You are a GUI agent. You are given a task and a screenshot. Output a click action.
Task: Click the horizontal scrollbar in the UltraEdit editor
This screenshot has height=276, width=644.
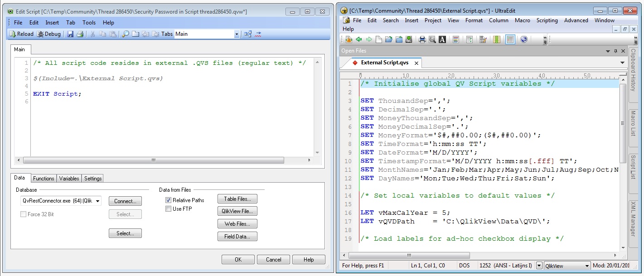409,256
